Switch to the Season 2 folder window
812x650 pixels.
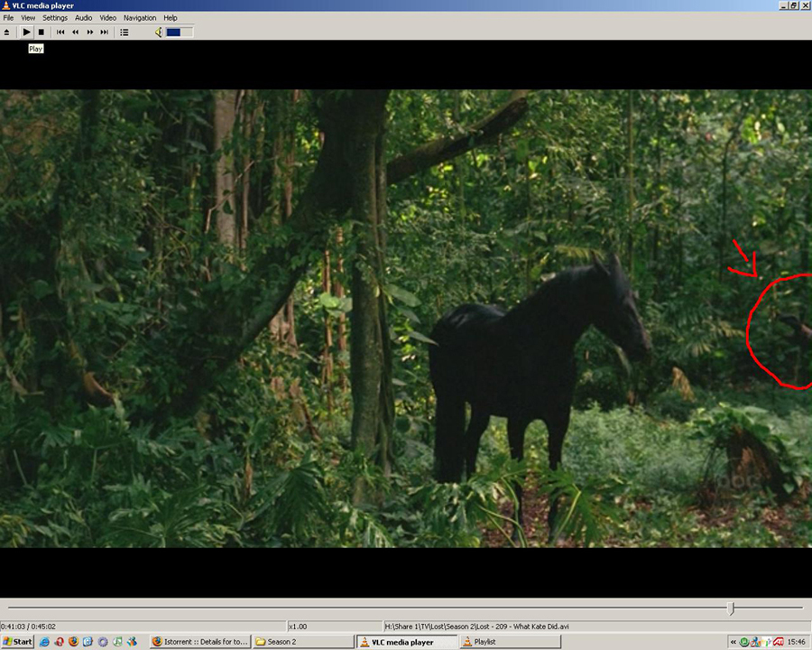303,642
